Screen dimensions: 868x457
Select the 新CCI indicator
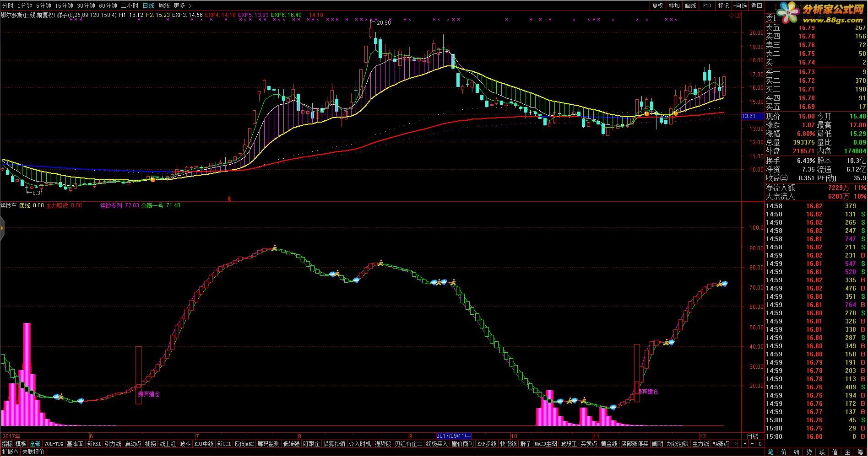pos(224,444)
